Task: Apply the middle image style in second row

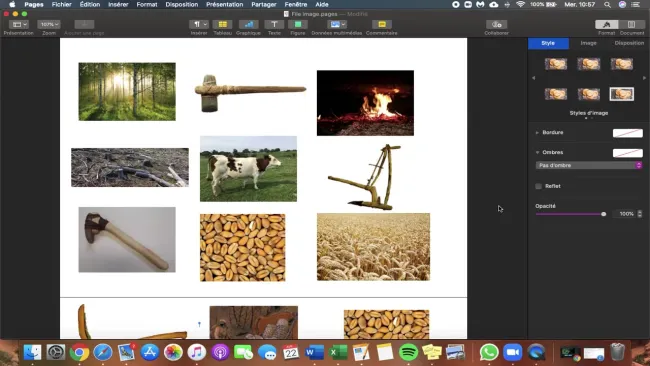Action: [589, 94]
